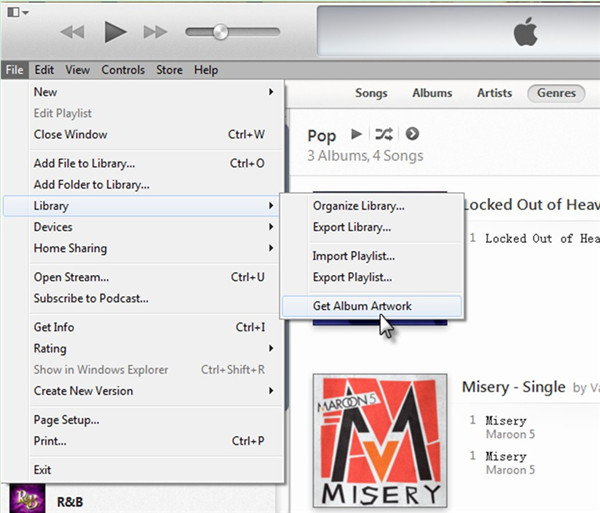Select Export Library in submenu

click(x=372, y=227)
